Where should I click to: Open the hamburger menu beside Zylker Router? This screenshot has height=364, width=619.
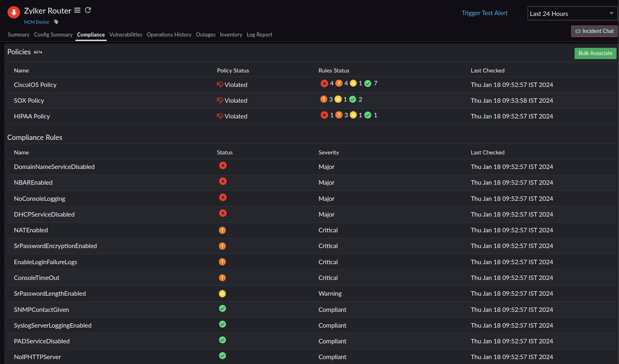click(x=77, y=10)
